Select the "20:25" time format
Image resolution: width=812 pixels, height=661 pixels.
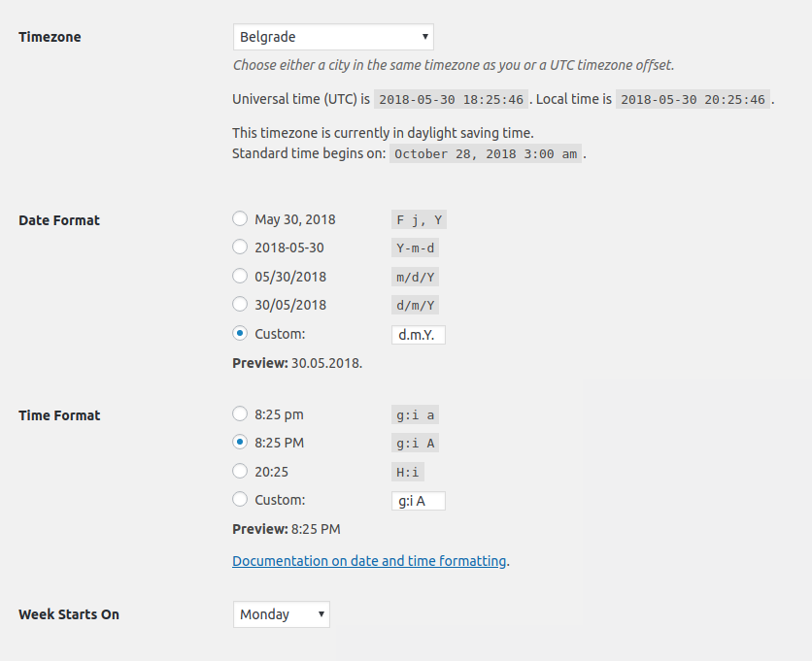tap(240, 470)
